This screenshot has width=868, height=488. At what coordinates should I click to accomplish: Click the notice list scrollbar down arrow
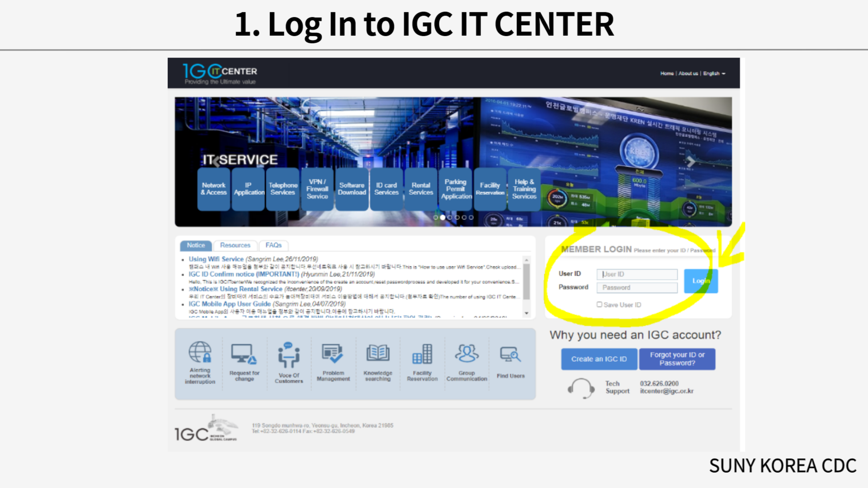click(x=526, y=314)
